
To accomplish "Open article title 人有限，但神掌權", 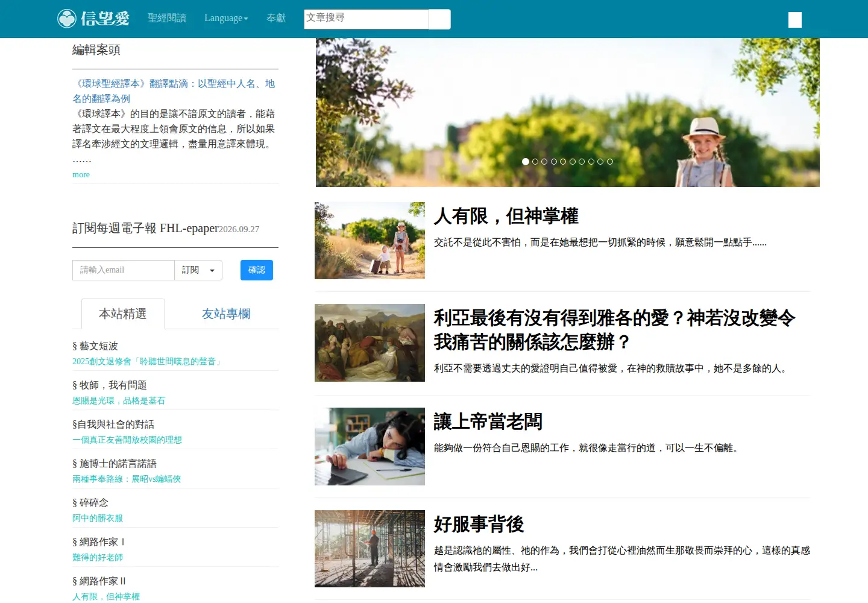I will coord(506,216).
